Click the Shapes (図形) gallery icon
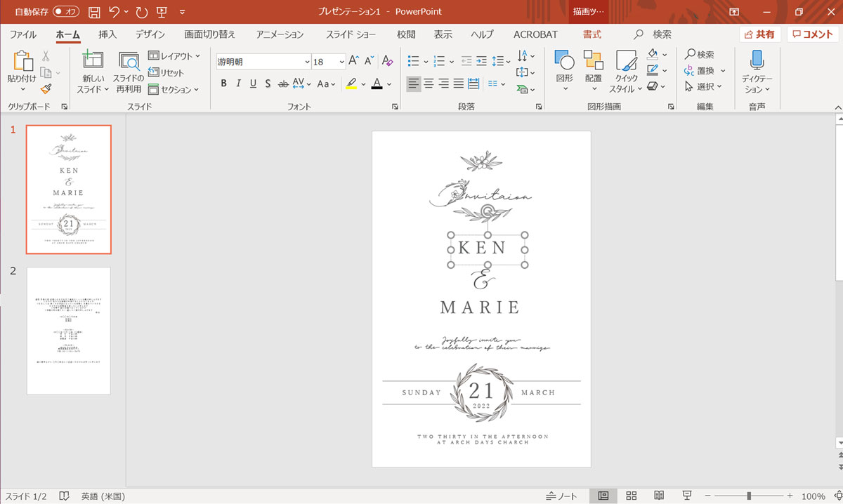 tap(564, 61)
